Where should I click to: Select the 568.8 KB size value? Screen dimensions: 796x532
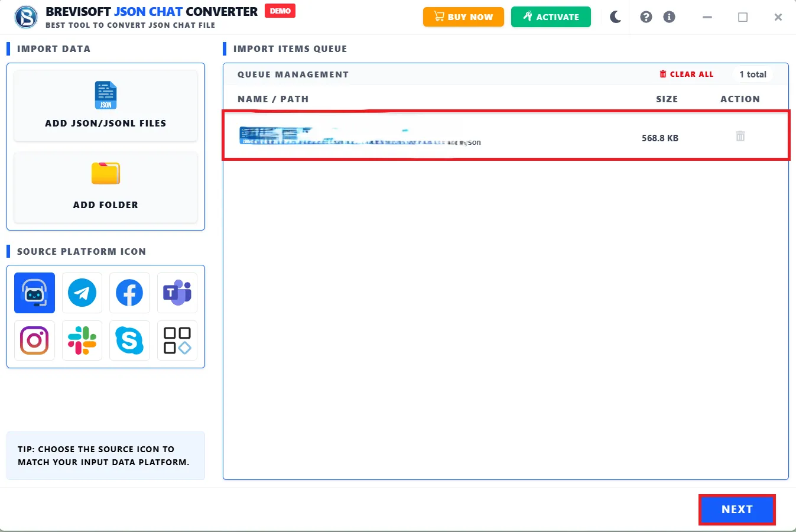(660, 138)
